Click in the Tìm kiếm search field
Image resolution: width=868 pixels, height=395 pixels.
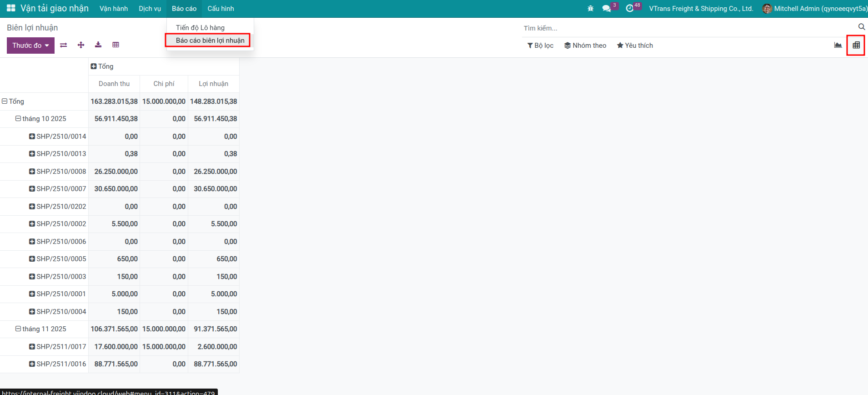pyautogui.click(x=682, y=28)
